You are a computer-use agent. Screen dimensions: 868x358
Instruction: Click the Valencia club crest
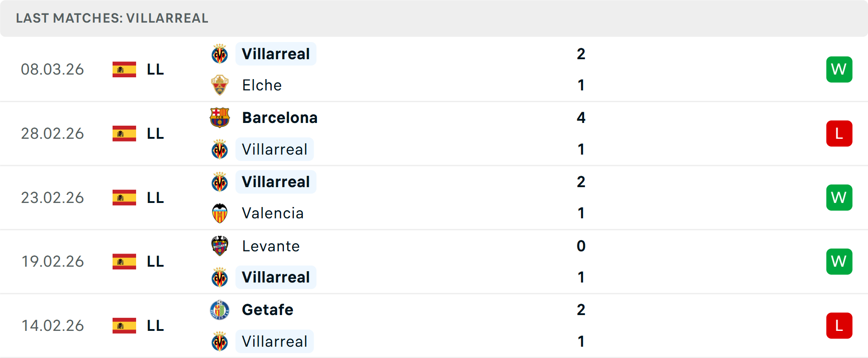(220, 213)
